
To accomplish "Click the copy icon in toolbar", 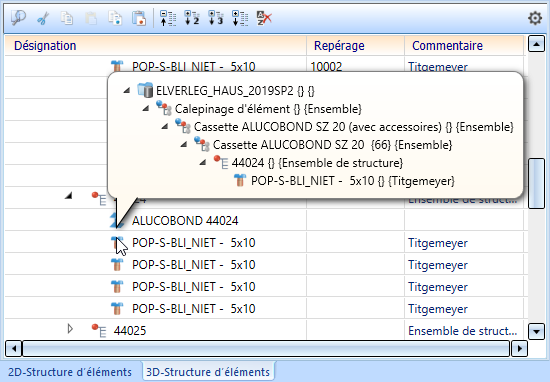I will [67, 18].
